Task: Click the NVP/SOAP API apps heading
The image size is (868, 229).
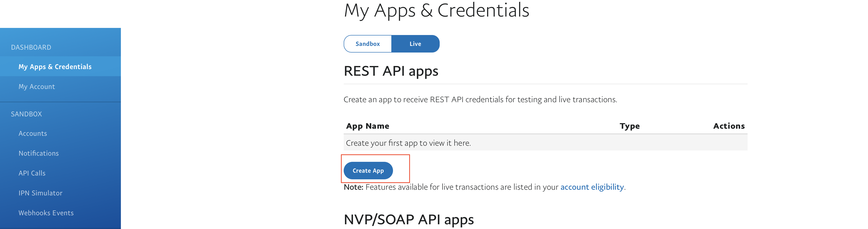Action: (409, 220)
